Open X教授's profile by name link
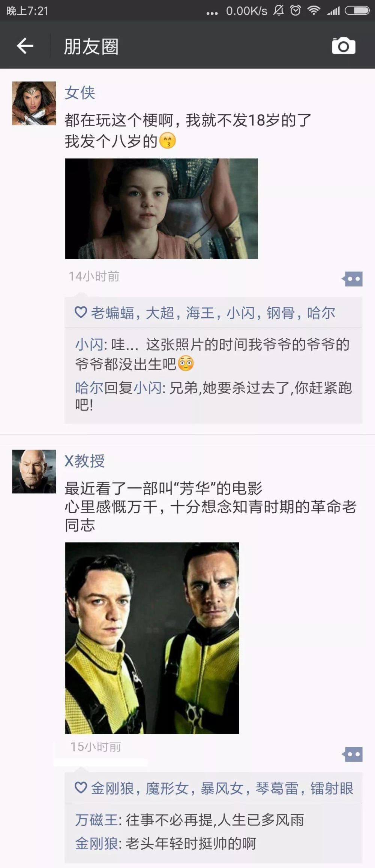This screenshot has width=375, height=868. (x=85, y=461)
